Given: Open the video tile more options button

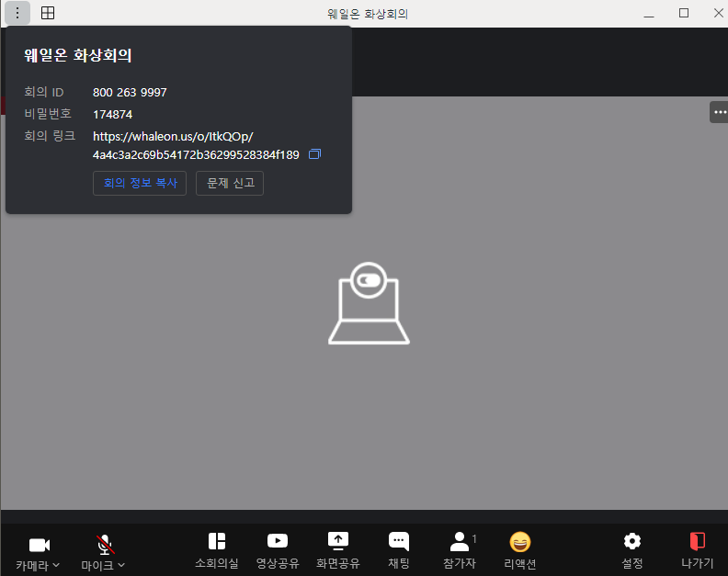Looking at the screenshot, I should coord(719,112).
